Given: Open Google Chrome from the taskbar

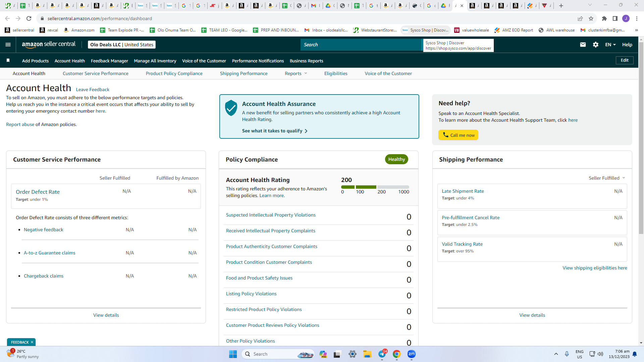Looking at the screenshot, I should pyautogui.click(x=397, y=354).
